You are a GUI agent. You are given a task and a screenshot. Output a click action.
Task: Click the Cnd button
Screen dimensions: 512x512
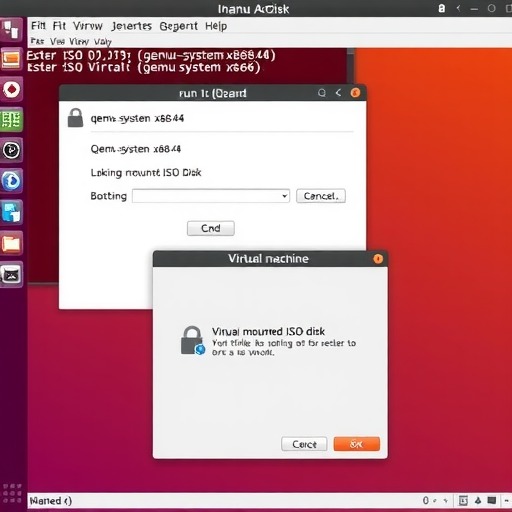pyautogui.click(x=211, y=228)
